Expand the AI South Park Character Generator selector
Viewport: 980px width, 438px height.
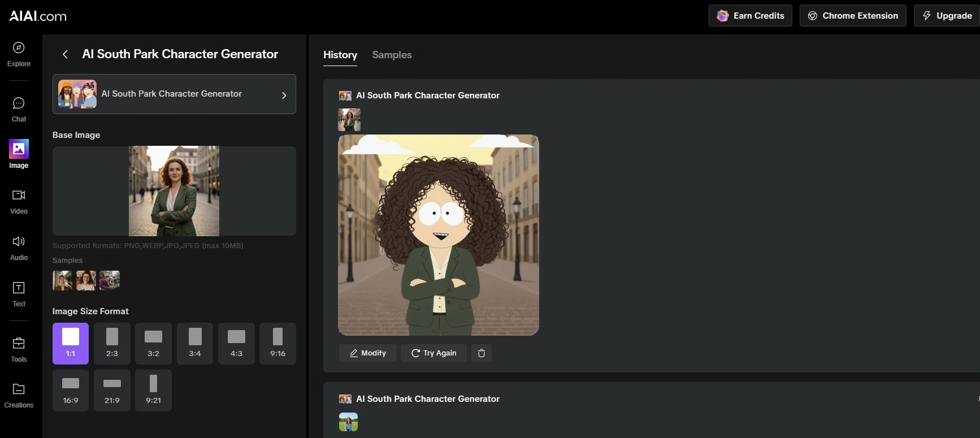click(x=174, y=94)
